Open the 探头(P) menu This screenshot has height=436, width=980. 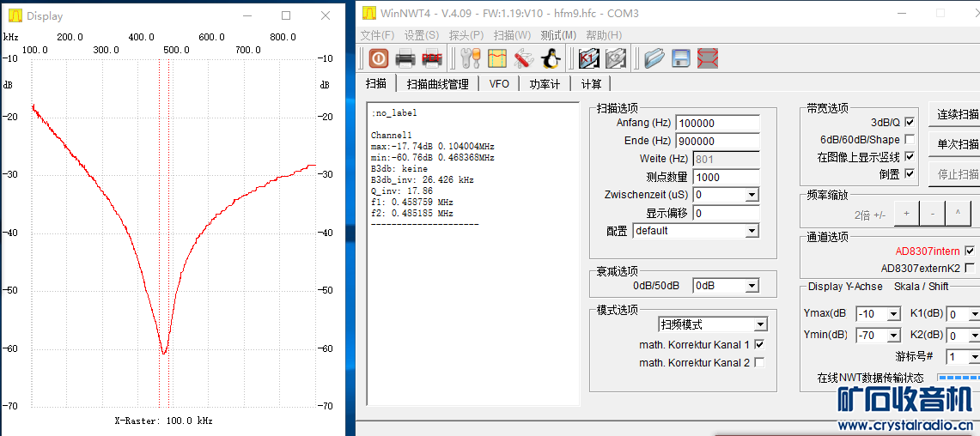[x=466, y=35]
